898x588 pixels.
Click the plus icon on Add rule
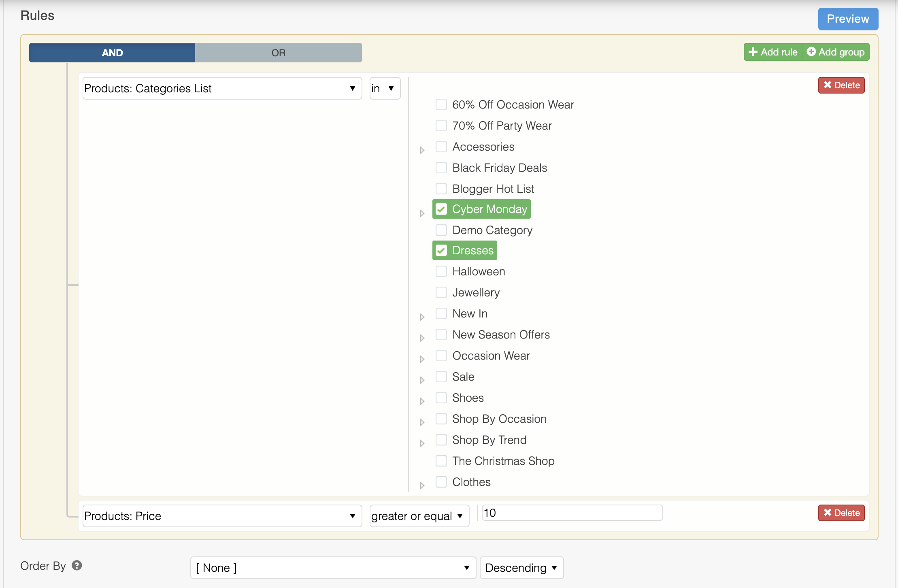pyautogui.click(x=753, y=52)
